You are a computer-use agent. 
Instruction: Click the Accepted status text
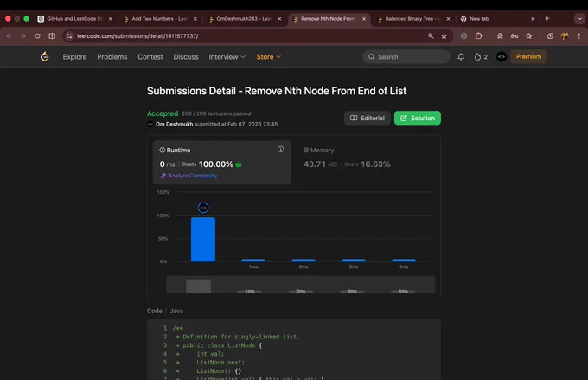(x=163, y=113)
